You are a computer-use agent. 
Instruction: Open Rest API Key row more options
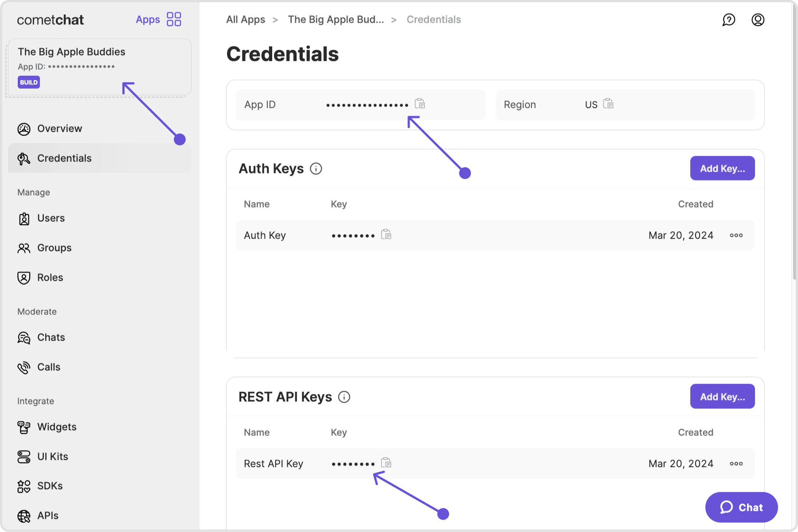point(736,464)
